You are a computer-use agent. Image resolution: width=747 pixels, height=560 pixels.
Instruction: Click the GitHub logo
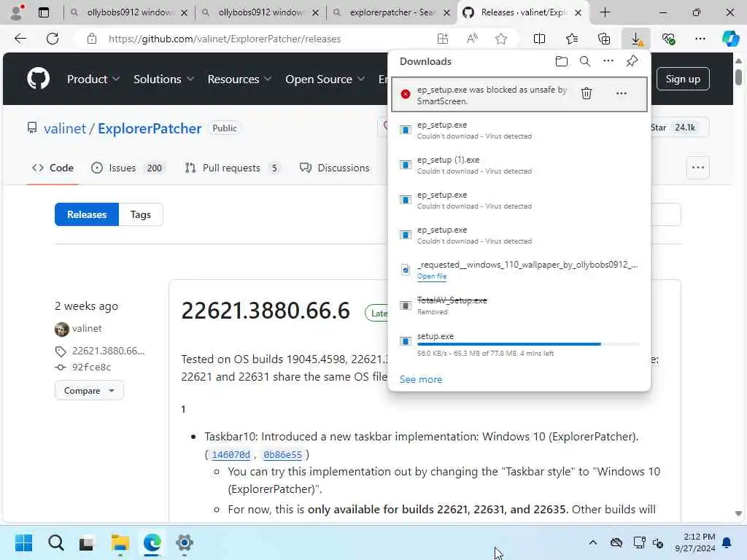coord(38,79)
